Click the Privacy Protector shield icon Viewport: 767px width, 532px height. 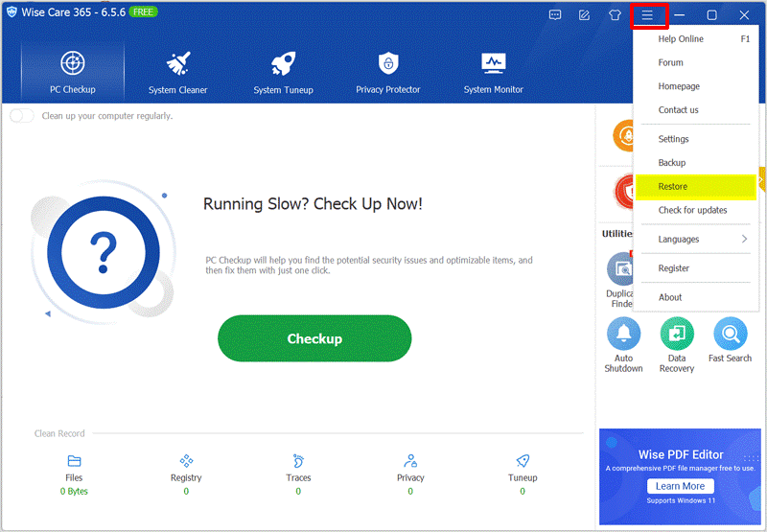(388, 63)
